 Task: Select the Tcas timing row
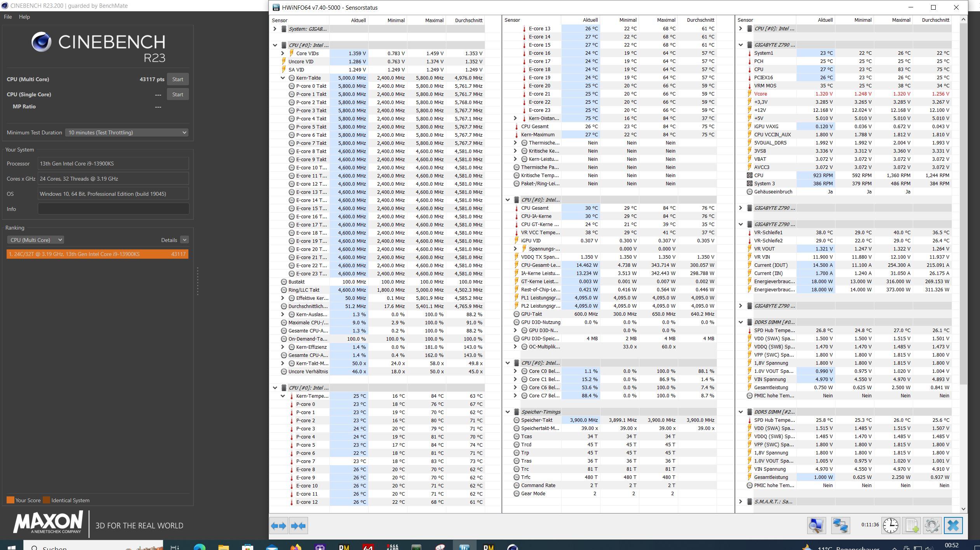[x=610, y=436]
